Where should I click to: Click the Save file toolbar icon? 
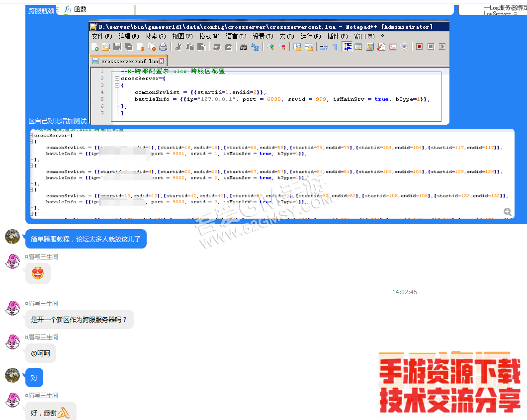click(x=117, y=47)
